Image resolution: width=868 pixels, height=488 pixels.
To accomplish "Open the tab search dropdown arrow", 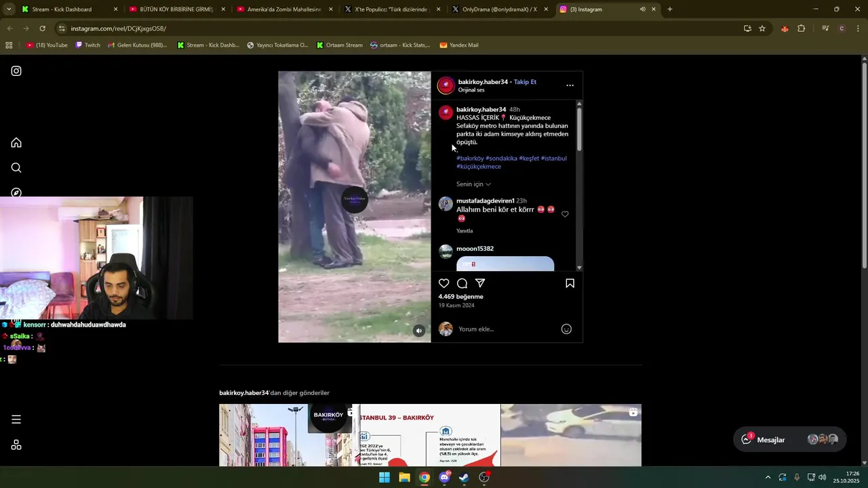I will (x=9, y=9).
